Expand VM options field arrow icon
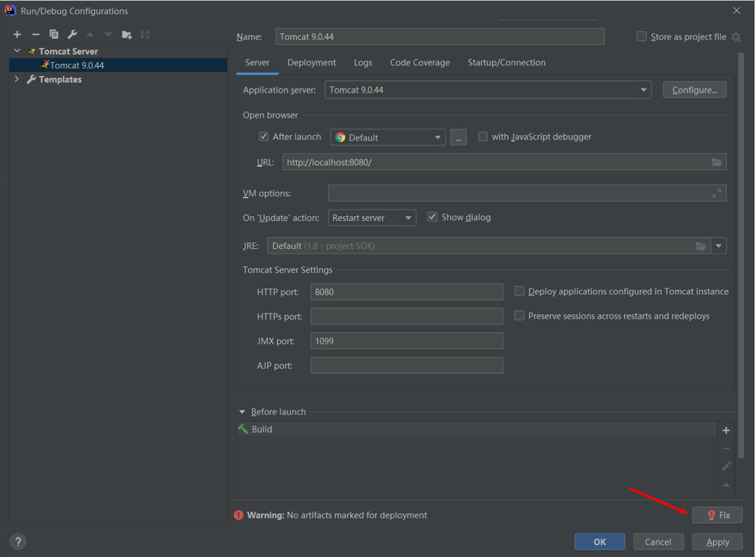 coord(717,194)
